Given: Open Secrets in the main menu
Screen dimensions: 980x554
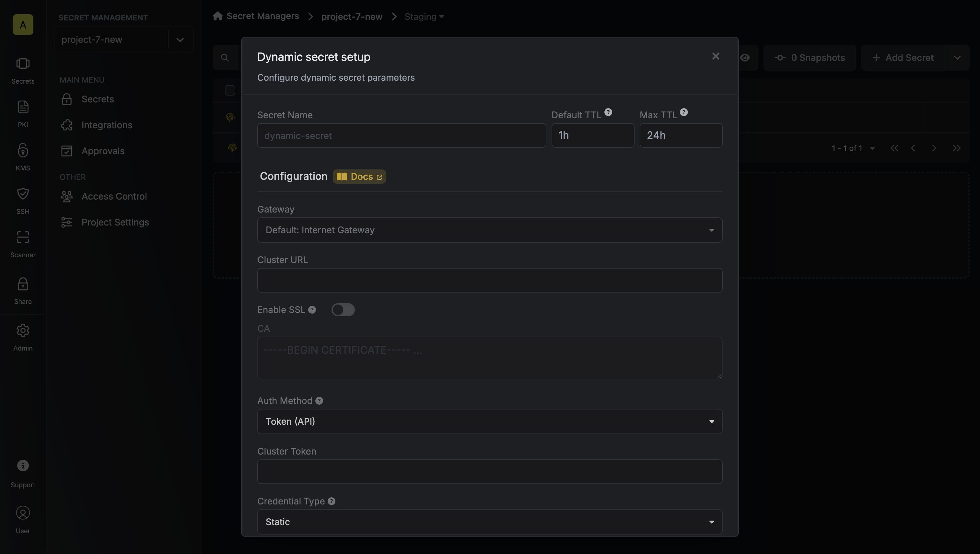Looking at the screenshot, I should (98, 99).
